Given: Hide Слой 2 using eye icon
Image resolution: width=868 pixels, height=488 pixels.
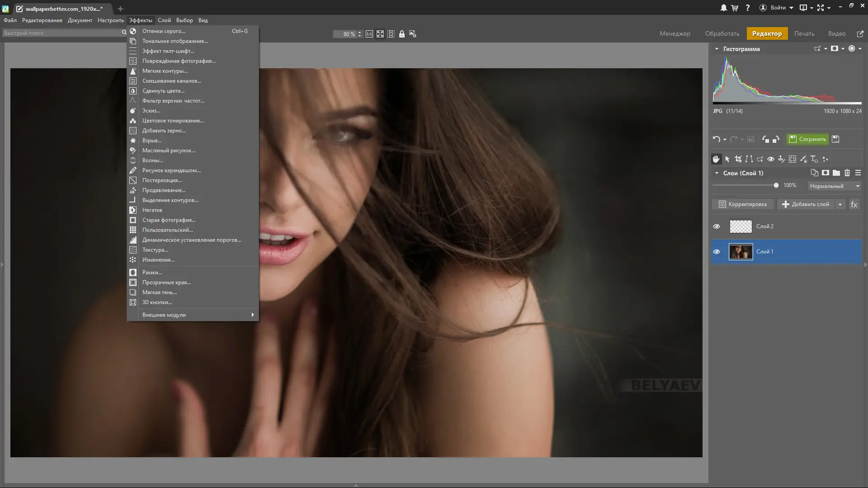Looking at the screenshot, I should [717, 226].
